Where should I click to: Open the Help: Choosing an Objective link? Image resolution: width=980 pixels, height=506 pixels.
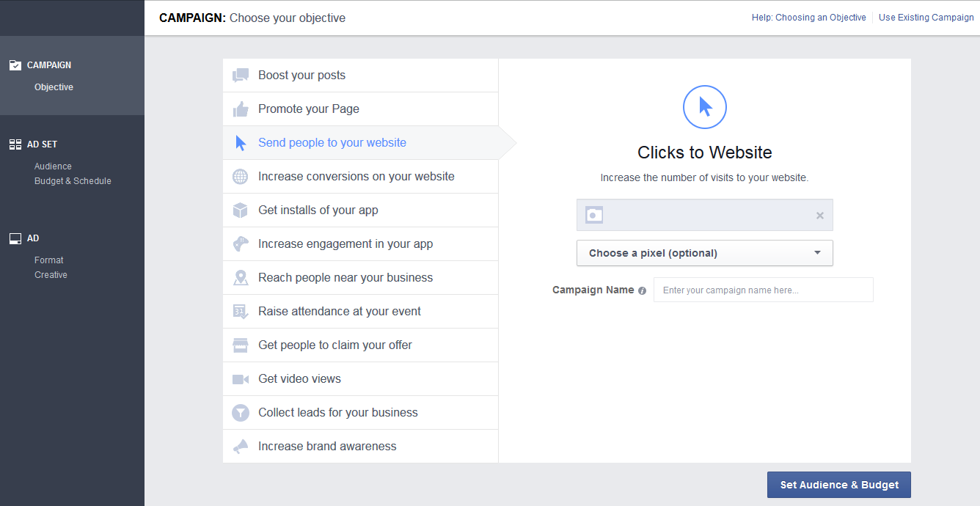click(x=808, y=18)
